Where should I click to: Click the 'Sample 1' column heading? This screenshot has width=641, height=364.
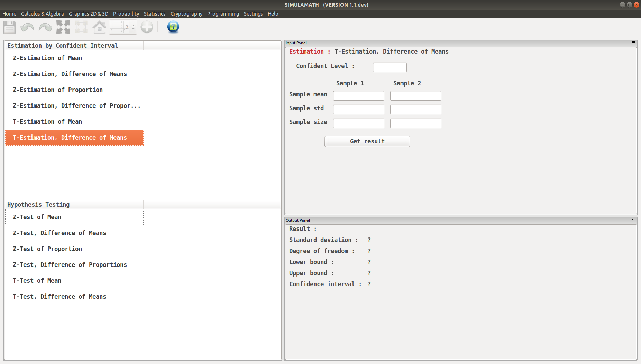(x=350, y=83)
